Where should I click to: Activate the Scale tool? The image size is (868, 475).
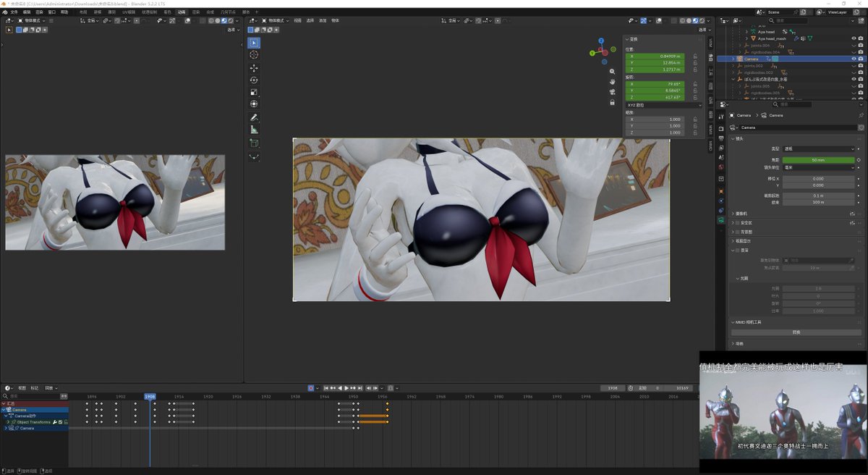[254, 93]
